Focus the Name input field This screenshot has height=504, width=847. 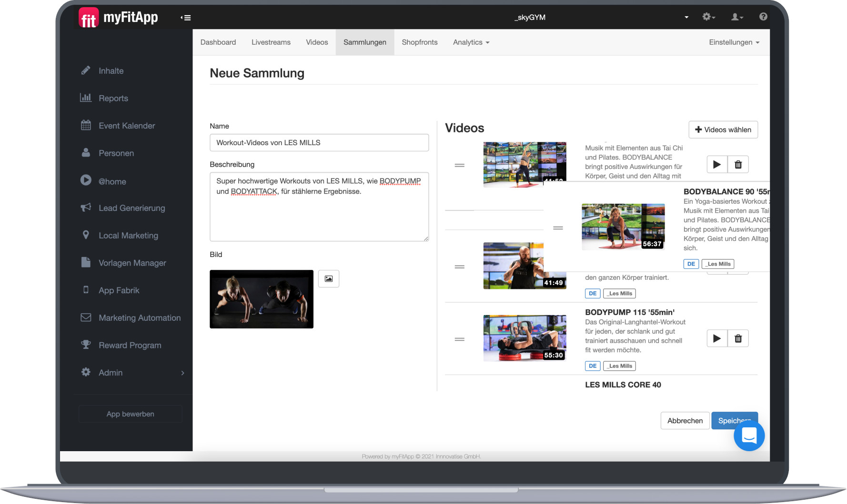tap(319, 143)
